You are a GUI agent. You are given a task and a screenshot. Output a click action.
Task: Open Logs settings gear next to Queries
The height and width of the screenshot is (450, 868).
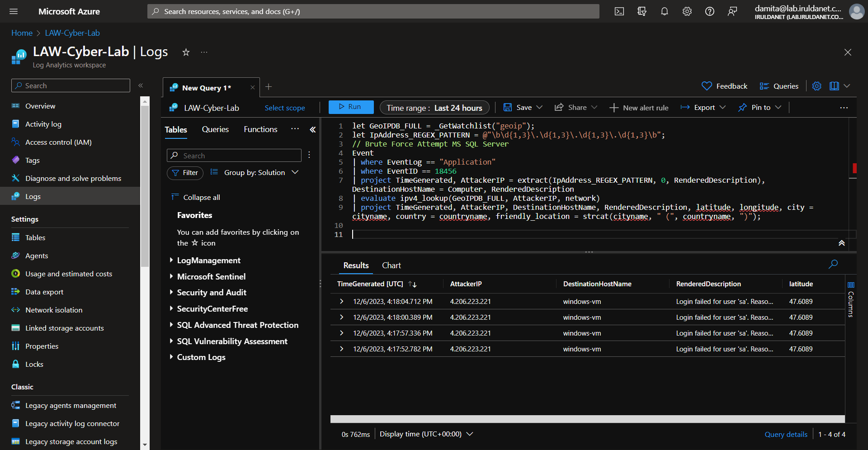(x=816, y=86)
